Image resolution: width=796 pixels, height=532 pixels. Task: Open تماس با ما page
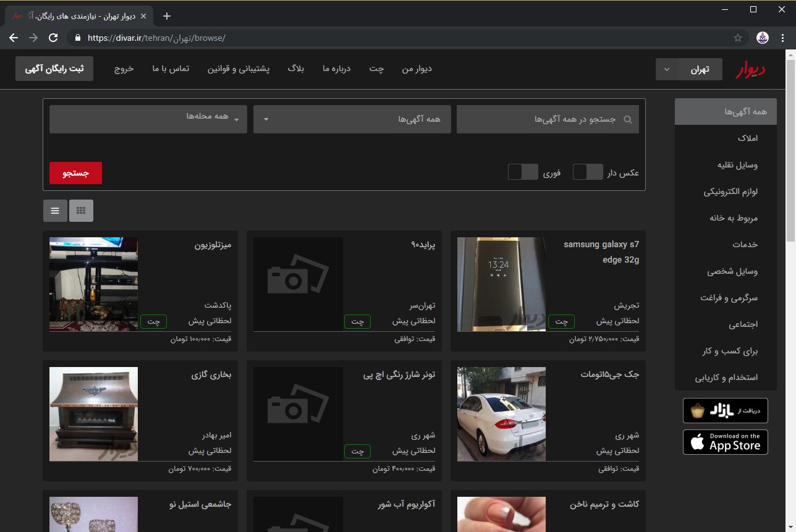point(171,69)
